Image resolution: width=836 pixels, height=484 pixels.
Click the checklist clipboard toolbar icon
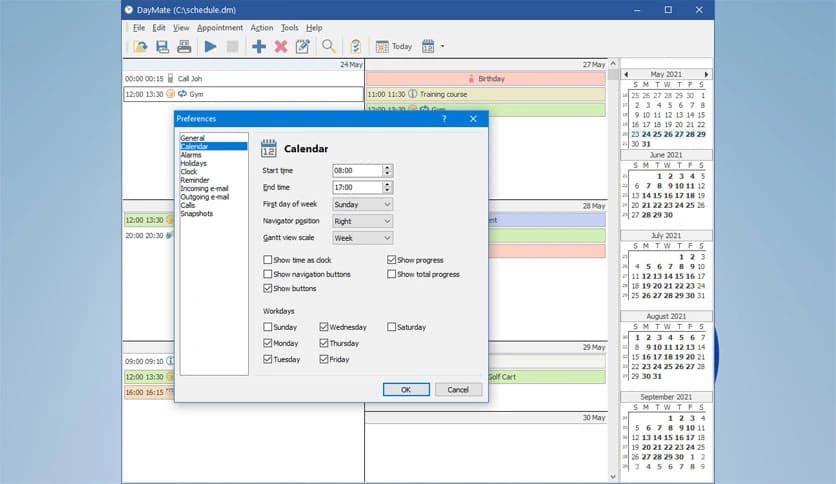click(356, 47)
